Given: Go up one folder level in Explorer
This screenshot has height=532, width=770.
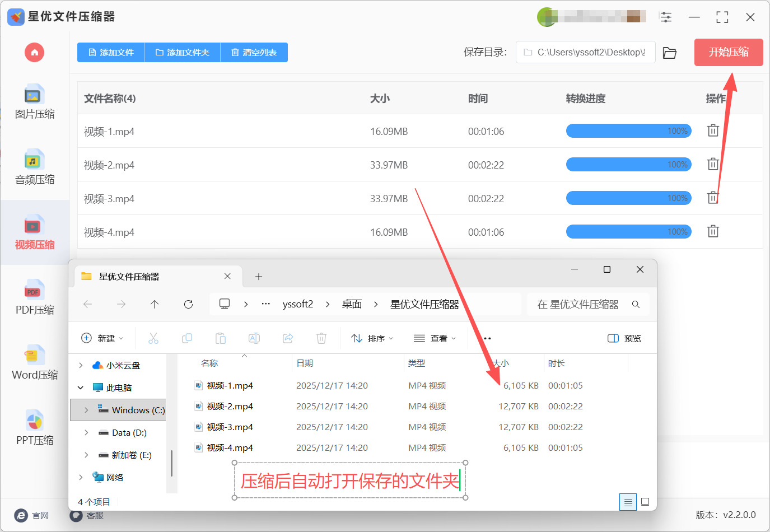Looking at the screenshot, I should tap(155, 304).
